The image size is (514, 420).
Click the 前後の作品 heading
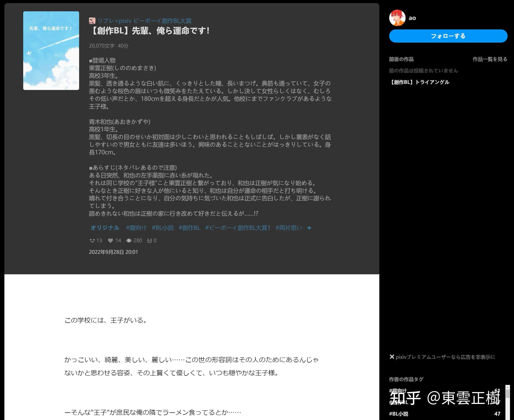click(401, 59)
